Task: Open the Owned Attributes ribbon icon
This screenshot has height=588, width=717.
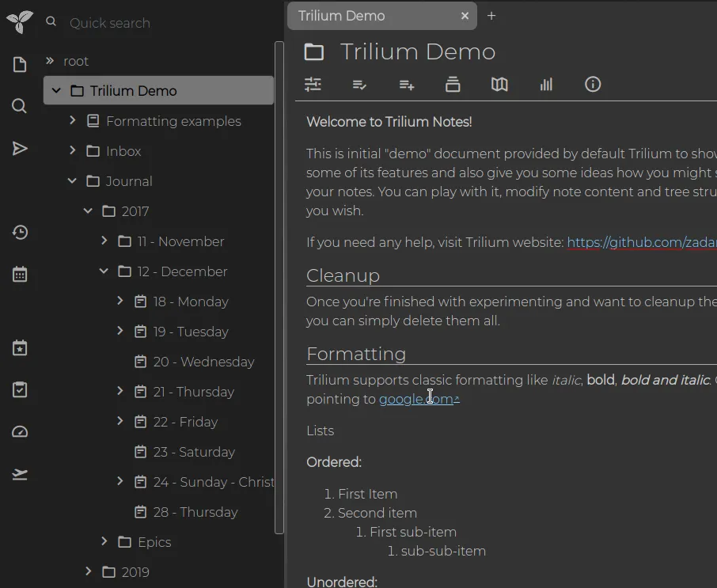Action: (x=359, y=84)
